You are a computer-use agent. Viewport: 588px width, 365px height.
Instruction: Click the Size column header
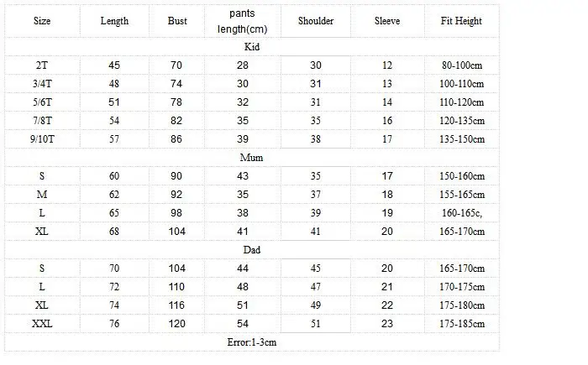pos(42,21)
